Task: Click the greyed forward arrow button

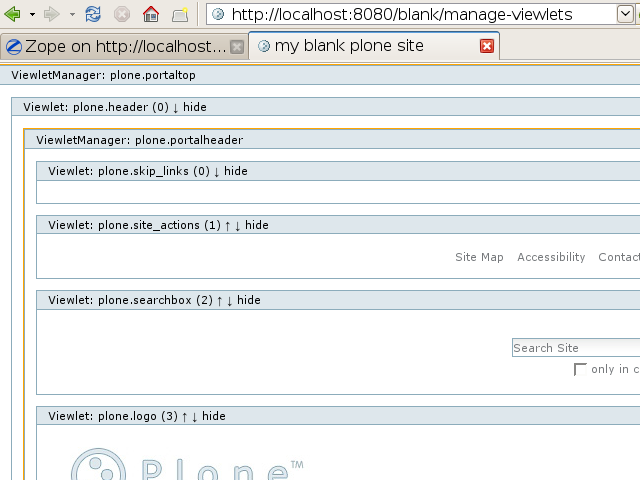Action: pyautogui.click(x=52, y=14)
